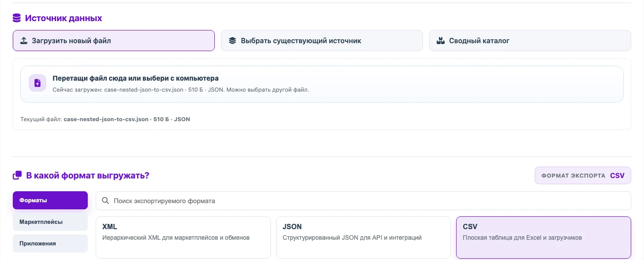Click Структурированный JSON для API description

pyautogui.click(x=352, y=238)
